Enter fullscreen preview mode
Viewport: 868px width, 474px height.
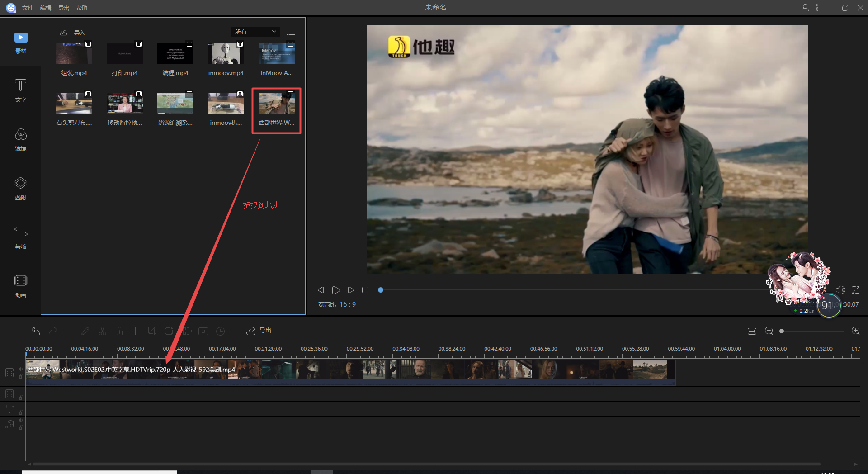tap(855, 290)
